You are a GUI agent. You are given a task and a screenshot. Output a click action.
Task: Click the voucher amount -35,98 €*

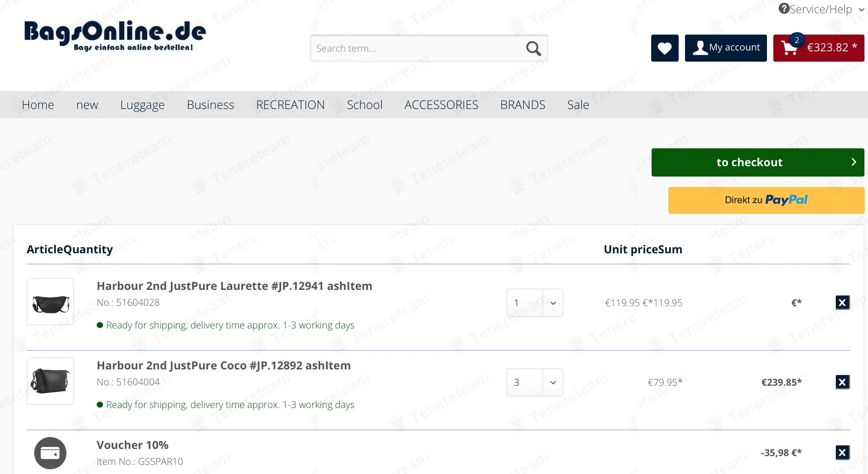point(781,453)
